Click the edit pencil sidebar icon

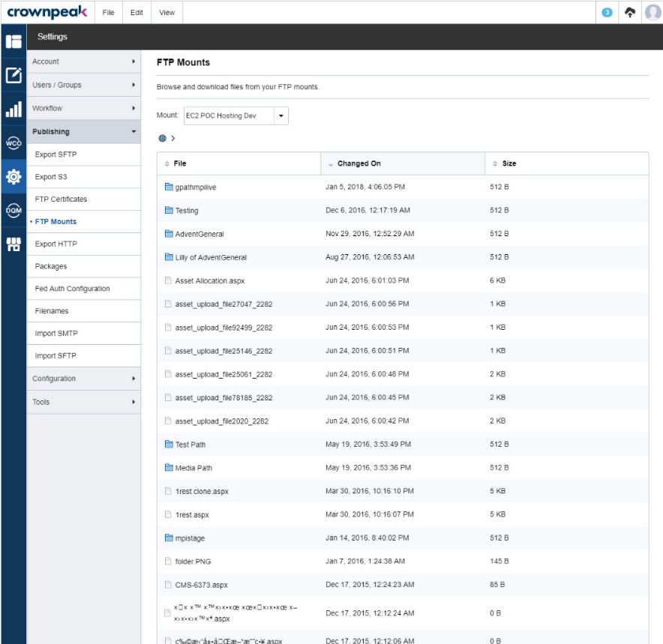13,75
